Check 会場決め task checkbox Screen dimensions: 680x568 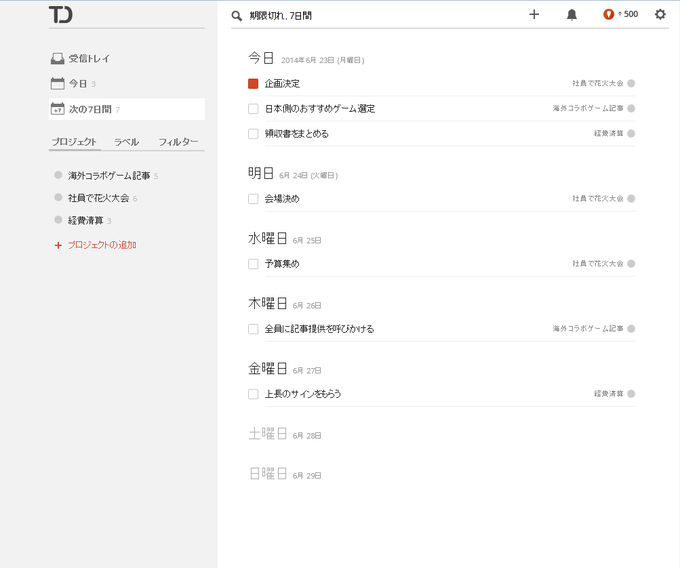(x=253, y=199)
